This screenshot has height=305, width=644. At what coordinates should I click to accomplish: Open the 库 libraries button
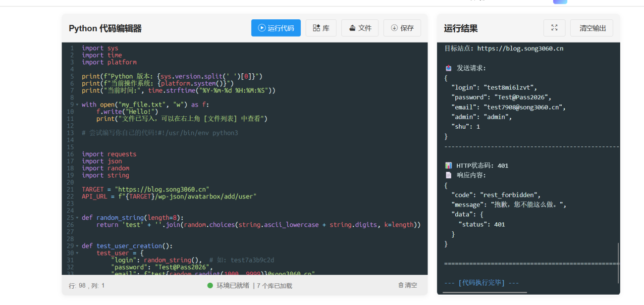[321, 28]
